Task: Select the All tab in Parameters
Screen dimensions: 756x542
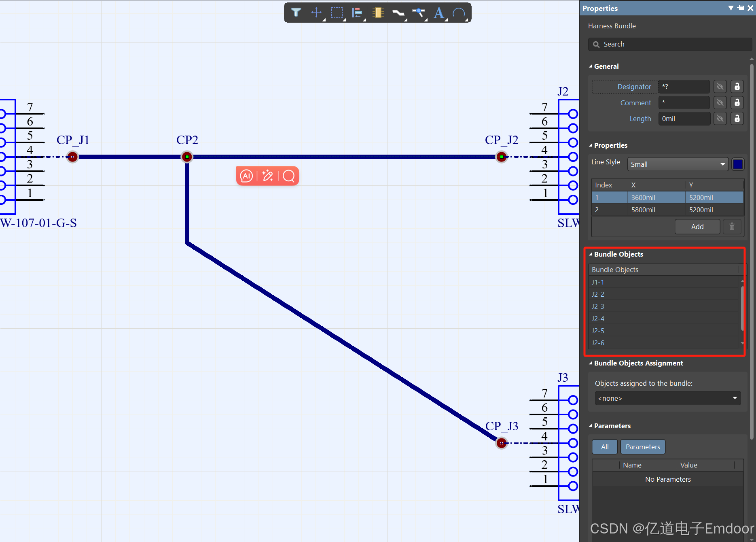Action: pos(604,446)
